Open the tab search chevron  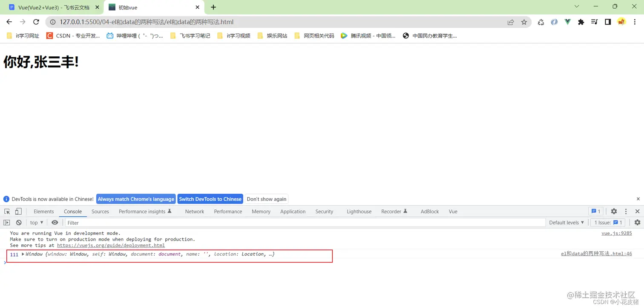(x=577, y=6)
